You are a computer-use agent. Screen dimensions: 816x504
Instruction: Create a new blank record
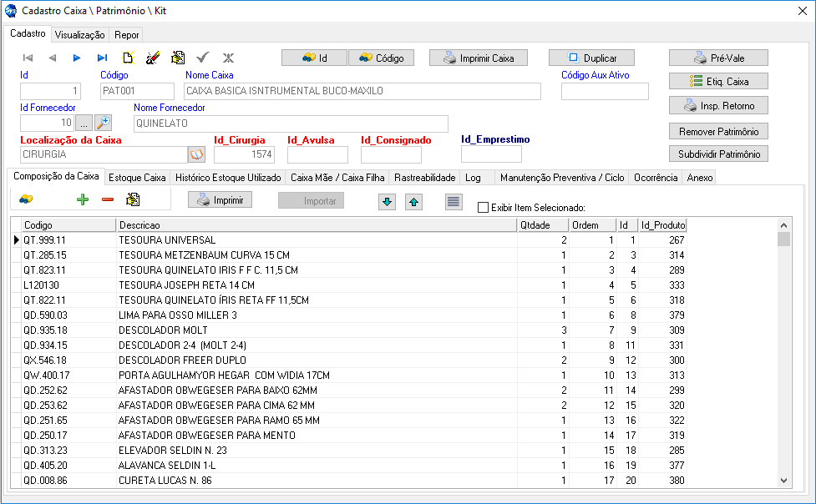point(128,58)
